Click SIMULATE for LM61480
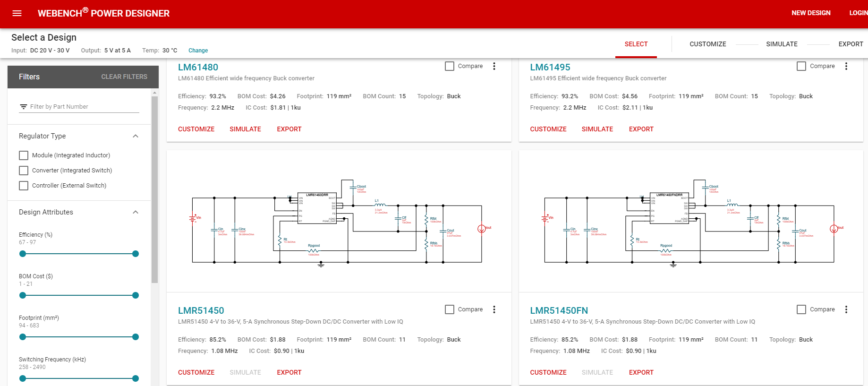Screen dimensions: 868x386 (245, 129)
